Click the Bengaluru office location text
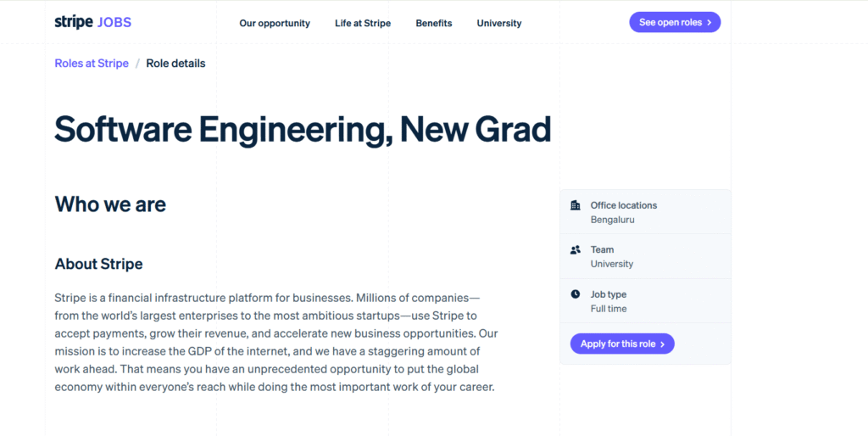The image size is (868, 436). pyautogui.click(x=612, y=220)
